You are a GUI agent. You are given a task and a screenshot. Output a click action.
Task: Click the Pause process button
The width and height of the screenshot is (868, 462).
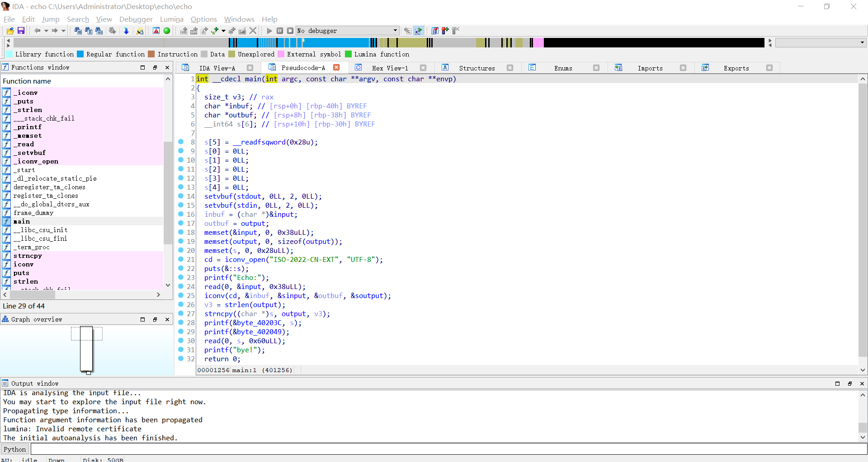point(280,31)
